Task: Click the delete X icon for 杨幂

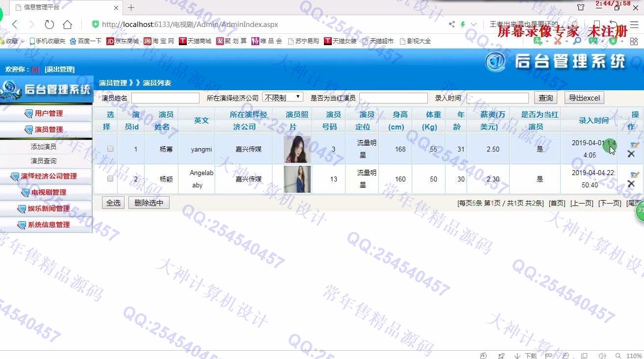Action: [x=631, y=154]
